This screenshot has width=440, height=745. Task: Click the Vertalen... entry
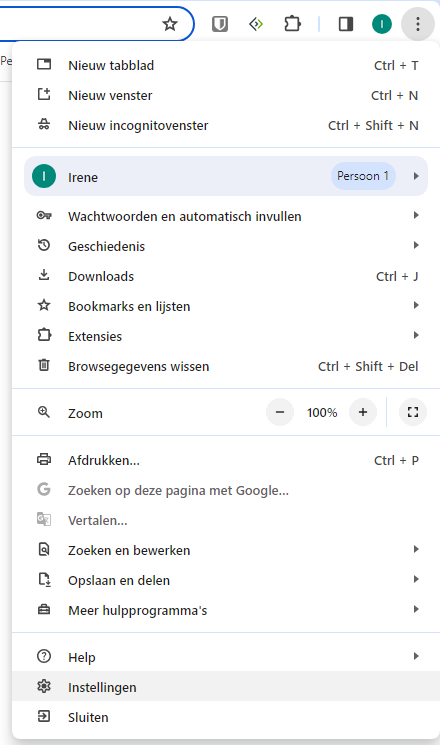[226, 520]
